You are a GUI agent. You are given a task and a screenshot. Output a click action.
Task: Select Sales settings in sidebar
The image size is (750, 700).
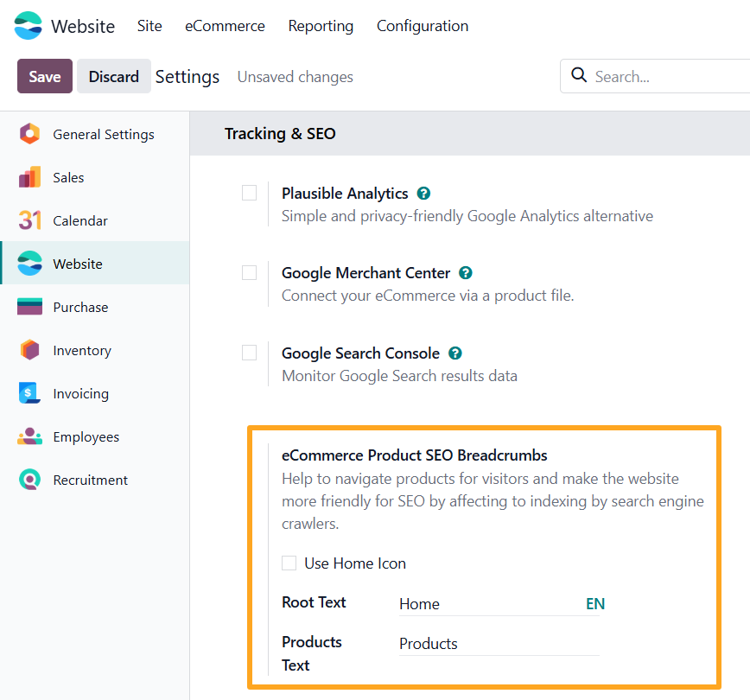pos(96,177)
